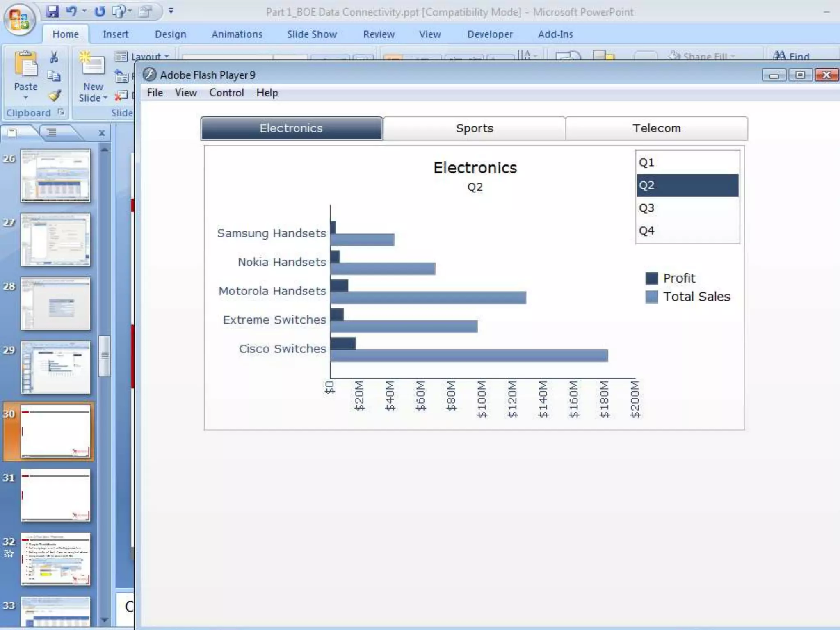Image resolution: width=840 pixels, height=630 pixels.
Task: Click the animation star icon under slide 32
Action: [x=9, y=554]
